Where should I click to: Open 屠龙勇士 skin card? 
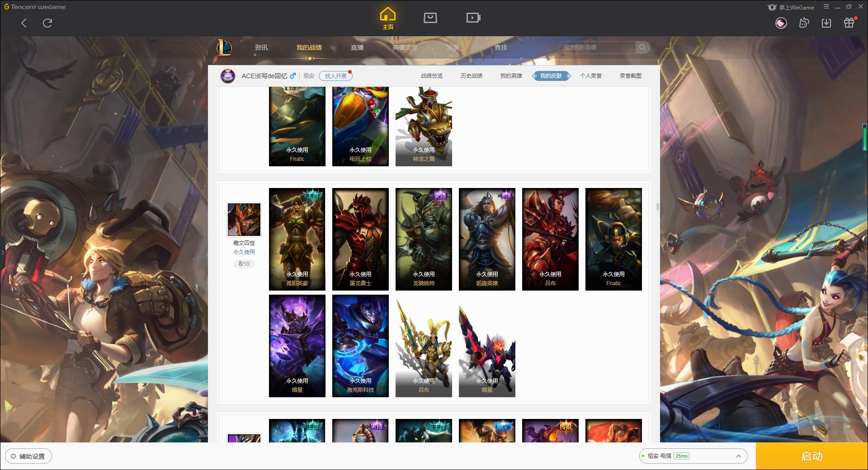[360, 239]
